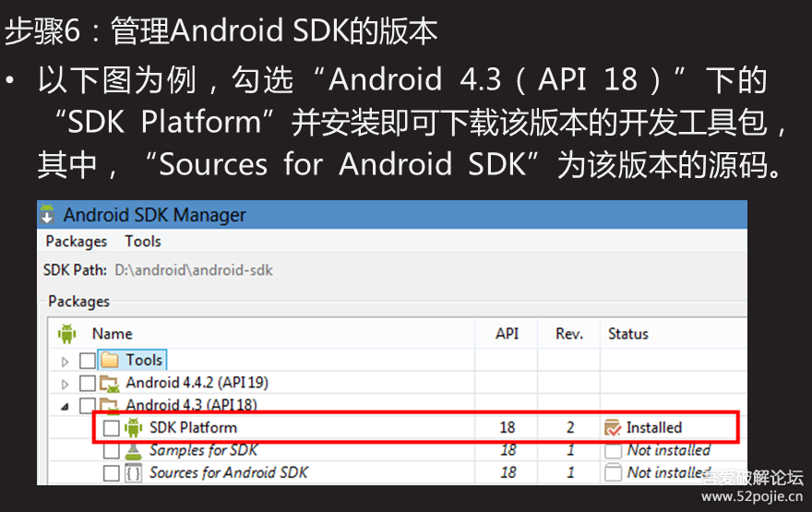Viewport: 812px width, 512px height.
Task: Click the Samples for SDK flask icon
Action: [x=134, y=451]
